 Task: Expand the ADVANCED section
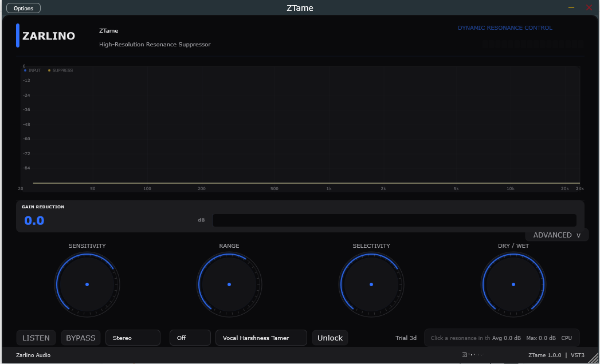[x=557, y=235]
